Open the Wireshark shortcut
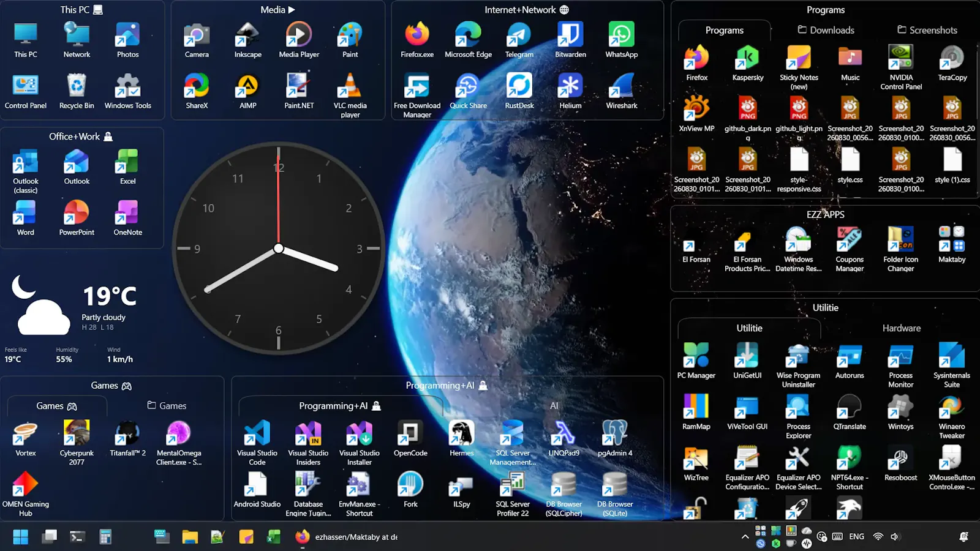Screen dimensions: 980x551 [x=621, y=91]
